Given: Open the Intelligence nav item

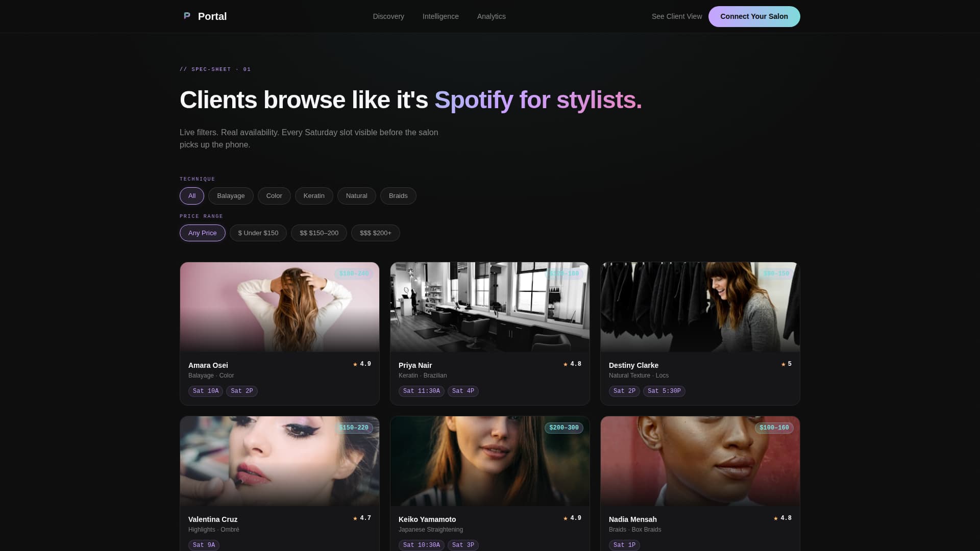Looking at the screenshot, I should [440, 16].
